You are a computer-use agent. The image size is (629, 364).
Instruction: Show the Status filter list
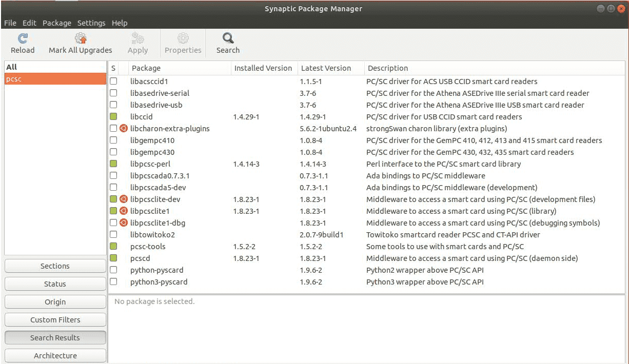pyautogui.click(x=55, y=284)
